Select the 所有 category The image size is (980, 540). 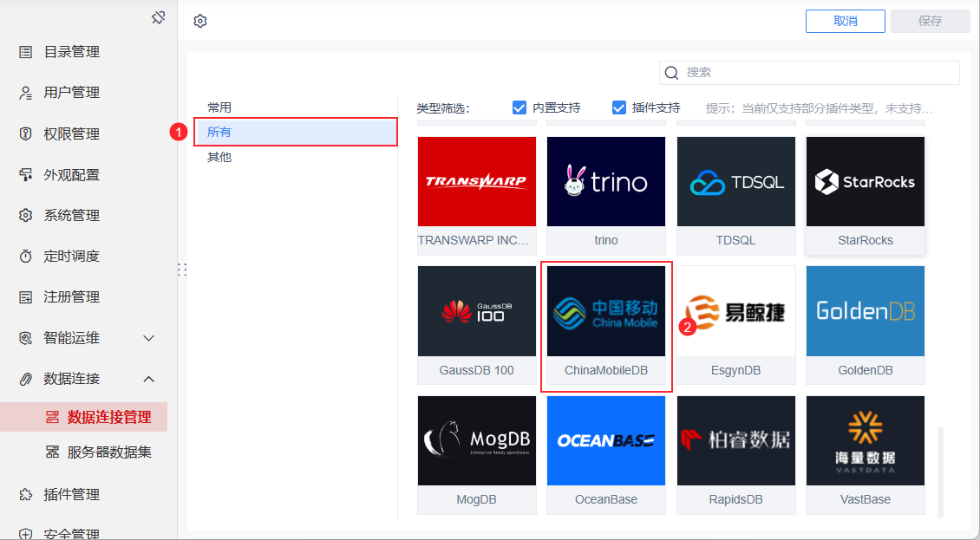[296, 132]
